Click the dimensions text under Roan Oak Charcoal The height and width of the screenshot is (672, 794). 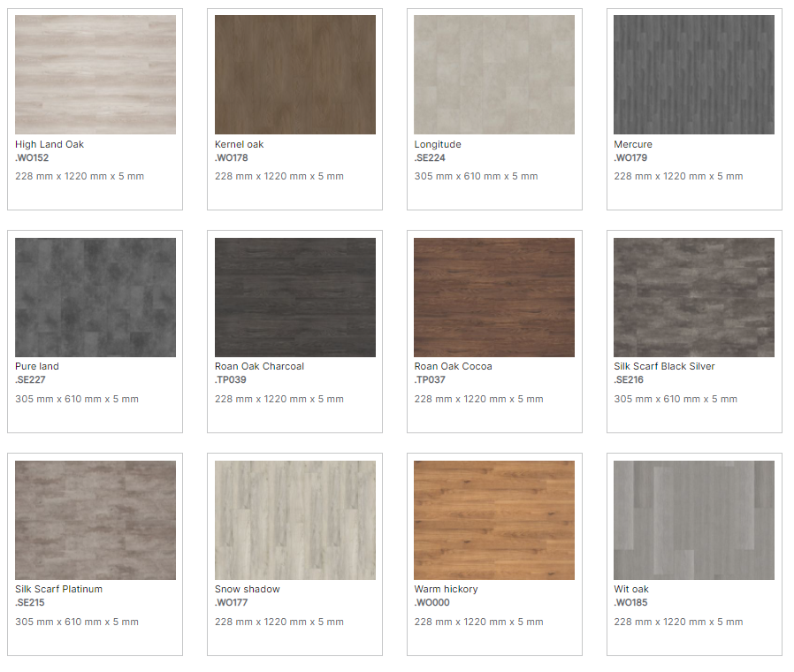pyautogui.click(x=279, y=399)
